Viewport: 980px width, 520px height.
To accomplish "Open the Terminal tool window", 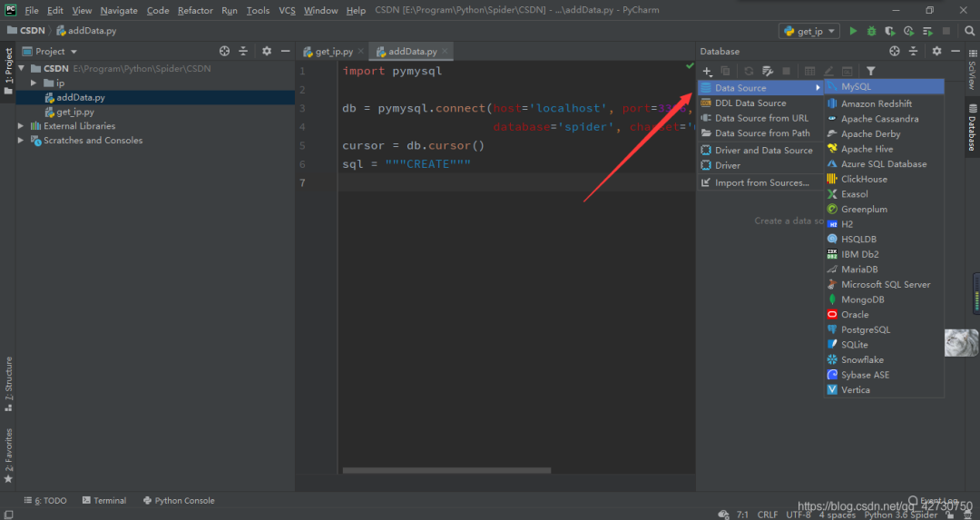I will pos(104,501).
